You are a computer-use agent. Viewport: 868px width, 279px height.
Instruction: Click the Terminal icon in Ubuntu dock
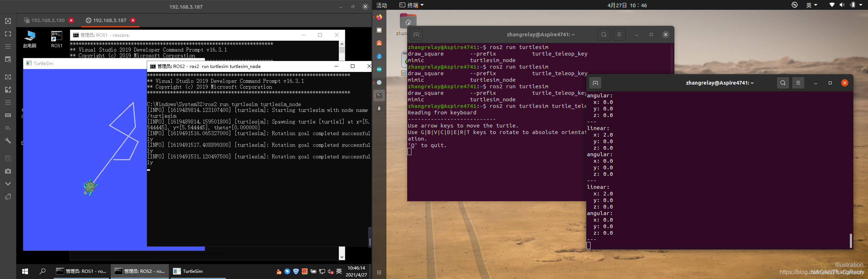coord(379,96)
